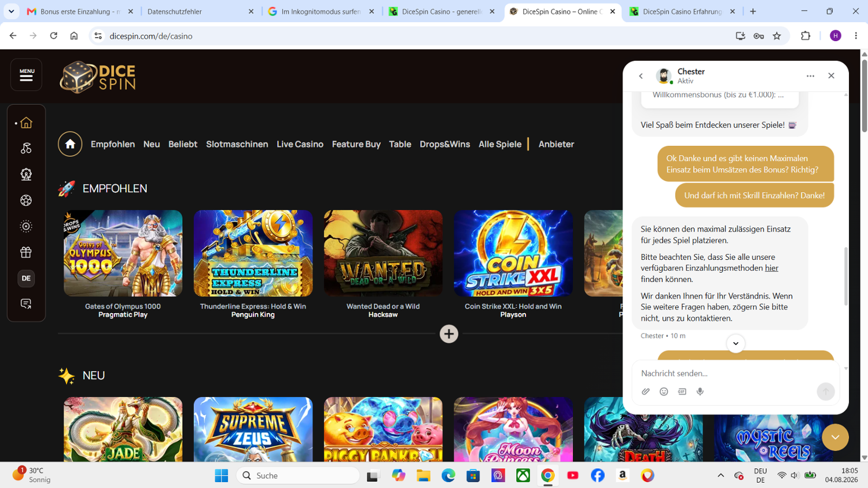Select the Slotmaschinen category tab
The width and height of the screenshot is (868, 488).
[237, 144]
